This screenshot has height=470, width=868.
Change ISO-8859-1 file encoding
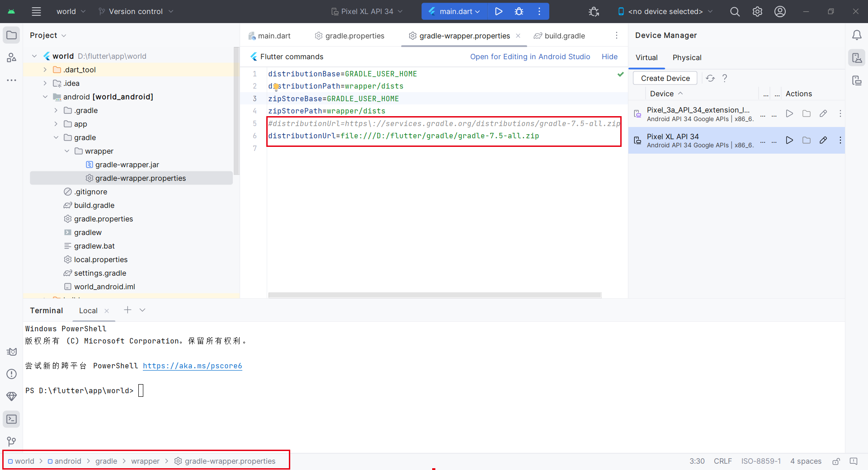pos(761,461)
